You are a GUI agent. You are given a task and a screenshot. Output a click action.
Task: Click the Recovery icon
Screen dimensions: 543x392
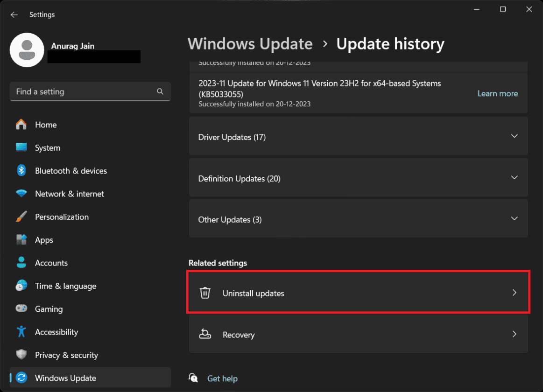coord(205,334)
